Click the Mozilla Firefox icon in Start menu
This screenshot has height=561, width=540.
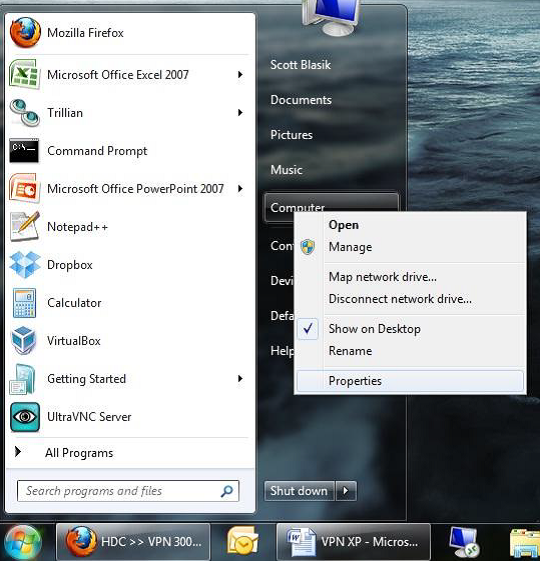point(25,32)
